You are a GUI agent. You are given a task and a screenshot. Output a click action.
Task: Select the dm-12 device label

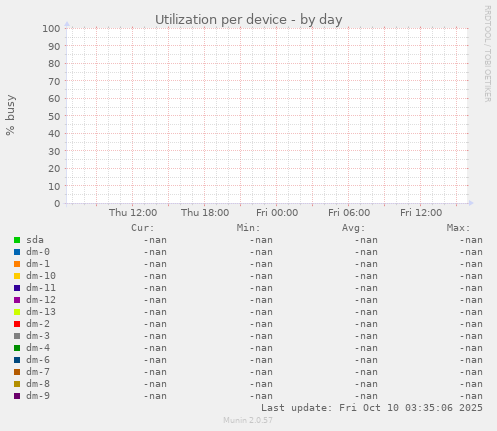41,300
